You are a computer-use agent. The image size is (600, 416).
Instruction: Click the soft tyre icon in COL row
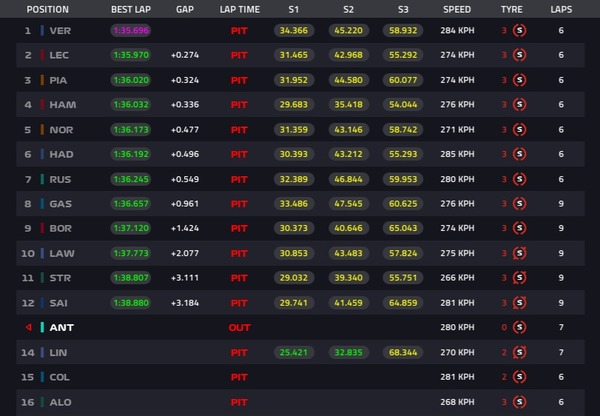(x=519, y=377)
